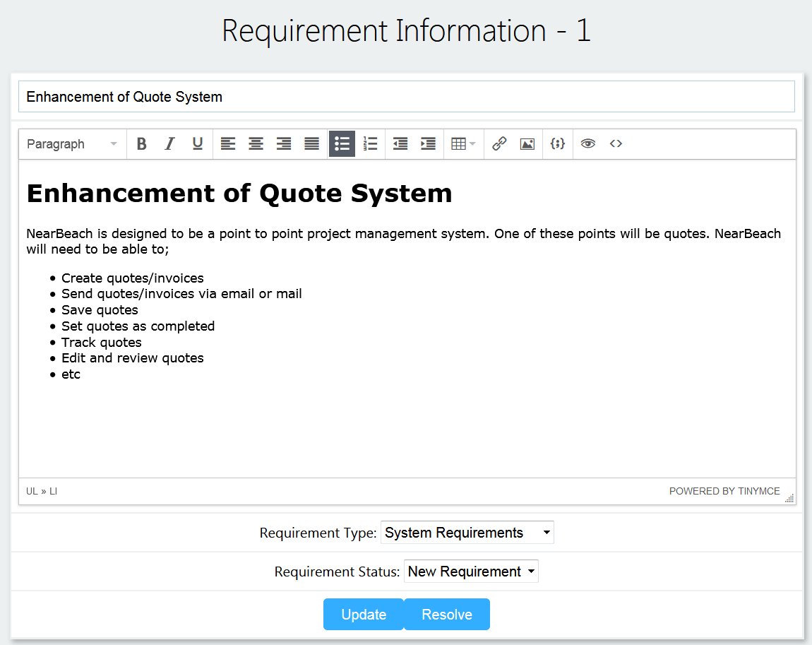This screenshot has width=812, height=645.
Task: Open the Requirement Type dropdown
Action: [467, 533]
